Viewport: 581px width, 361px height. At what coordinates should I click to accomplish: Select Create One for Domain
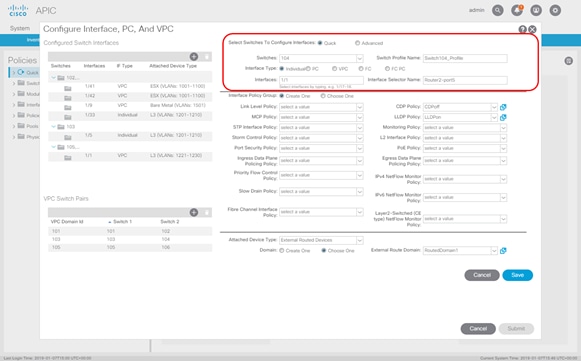pyautogui.click(x=282, y=251)
